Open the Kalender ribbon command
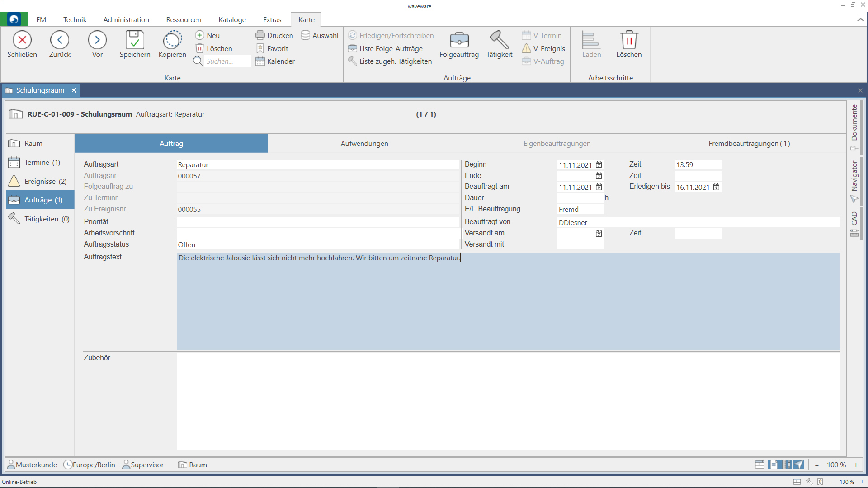Screen dimensions: 868x488 pos(275,61)
